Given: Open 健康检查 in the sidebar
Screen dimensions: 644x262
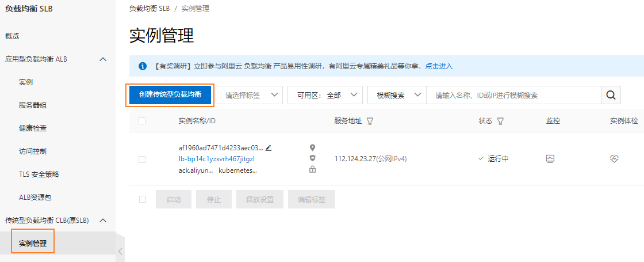Looking at the screenshot, I should (x=33, y=128).
